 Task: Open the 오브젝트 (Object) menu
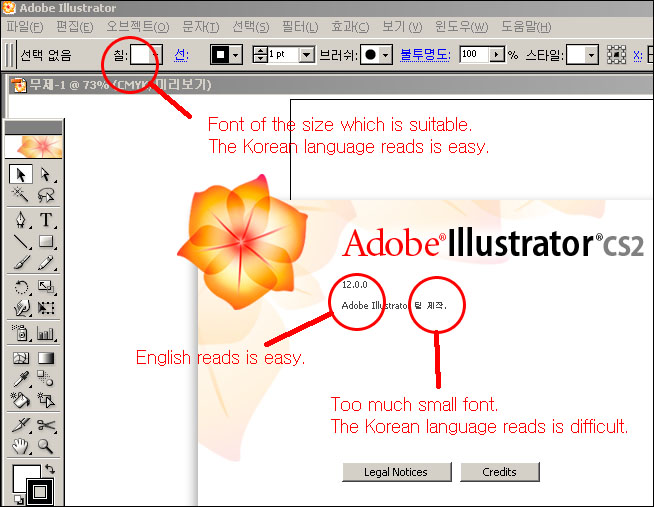pos(138,27)
